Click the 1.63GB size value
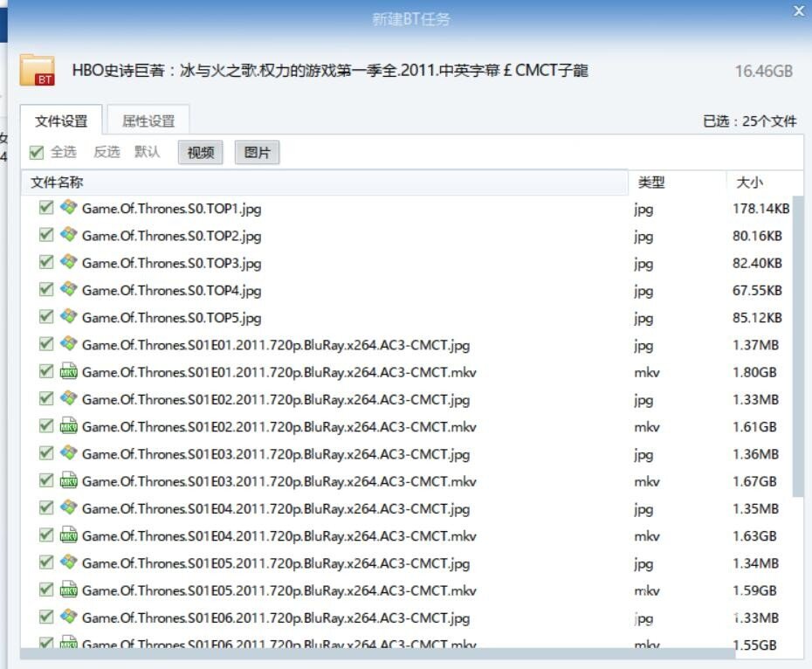 pyautogui.click(x=754, y=536)
